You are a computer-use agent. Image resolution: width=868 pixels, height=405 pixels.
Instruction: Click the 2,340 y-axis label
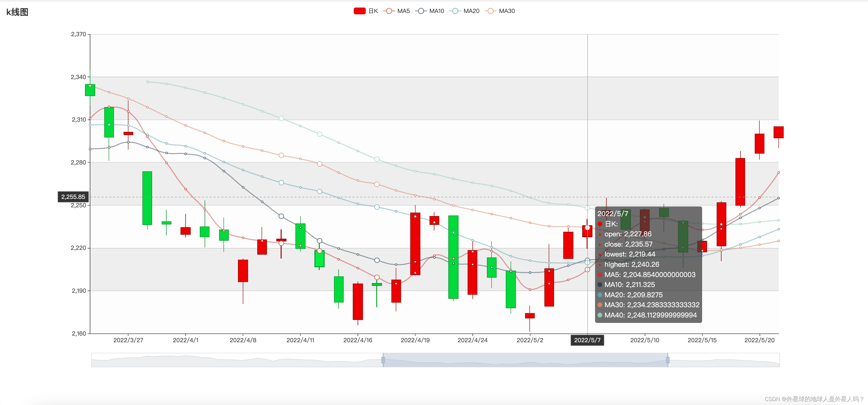(x=78, y=77)
